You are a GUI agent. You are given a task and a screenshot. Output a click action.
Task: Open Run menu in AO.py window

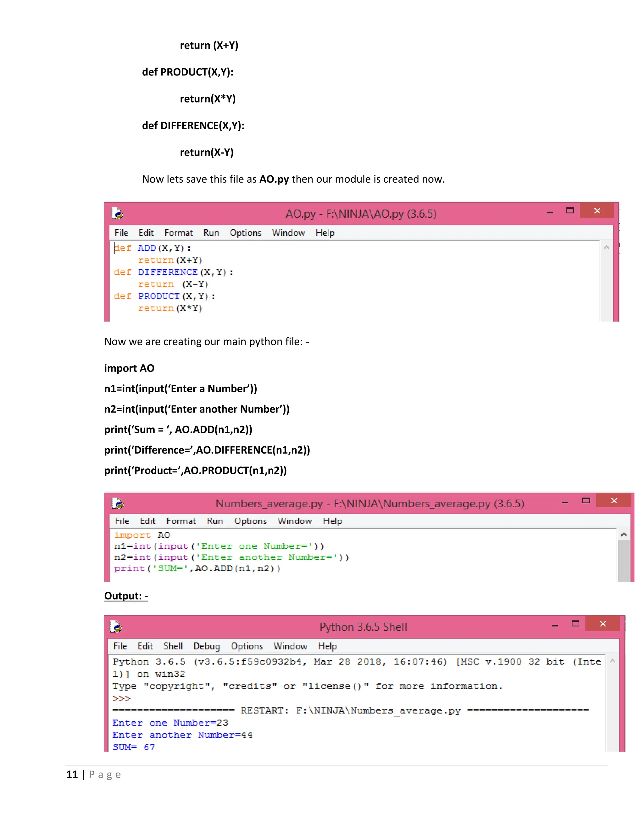(x=211, y=233)
